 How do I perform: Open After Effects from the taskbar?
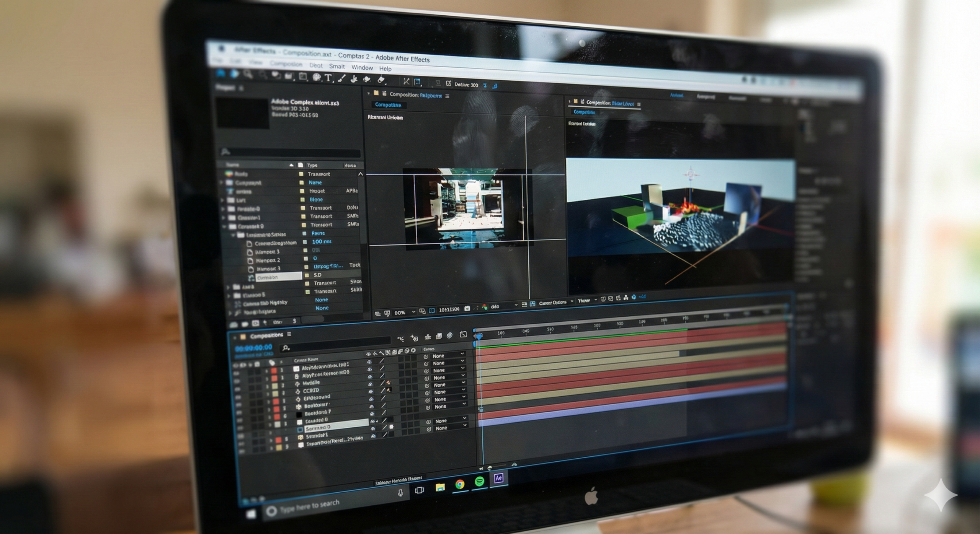498,478
